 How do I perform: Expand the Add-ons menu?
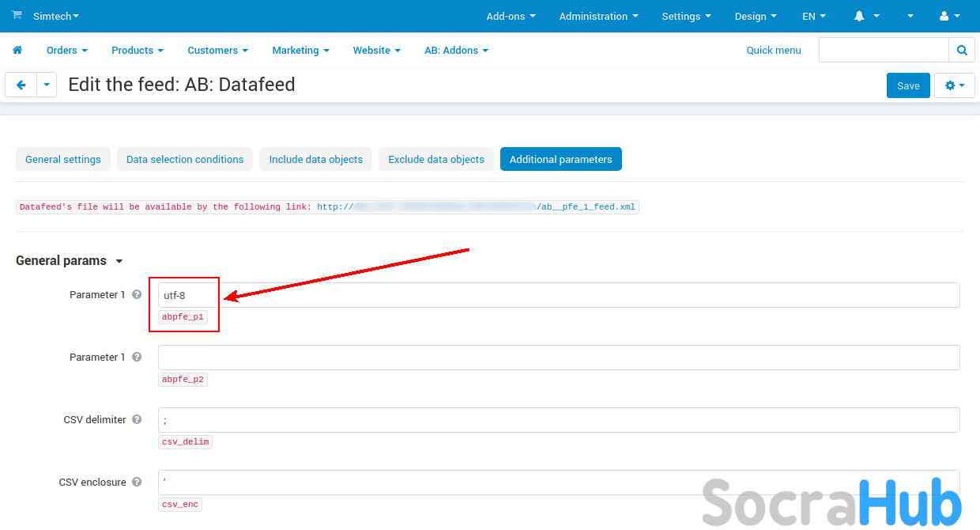(511, 16)
